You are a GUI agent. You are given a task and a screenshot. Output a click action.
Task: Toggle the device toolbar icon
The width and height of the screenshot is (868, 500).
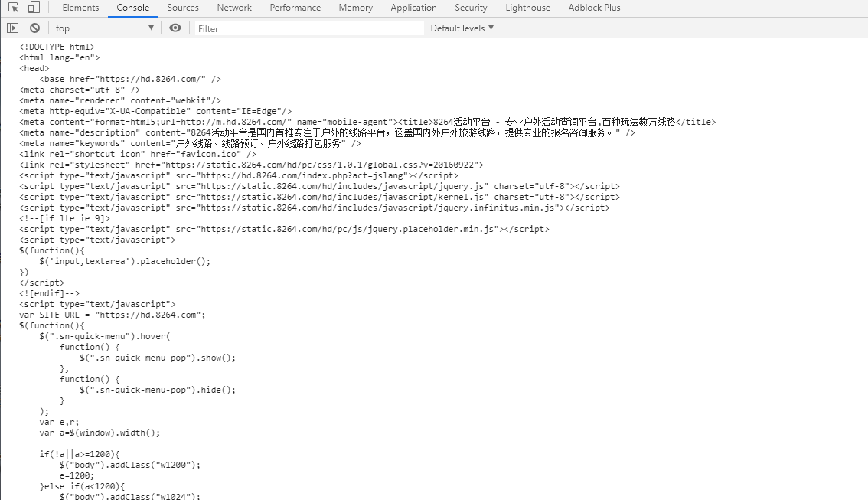[34, 8]
